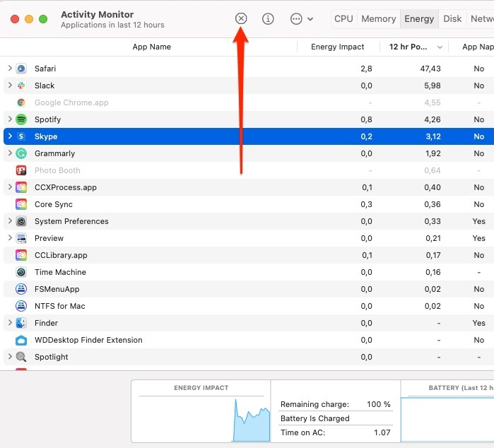Open the Network tab
This screenshot has height=448, width=494.
[482, 19]
